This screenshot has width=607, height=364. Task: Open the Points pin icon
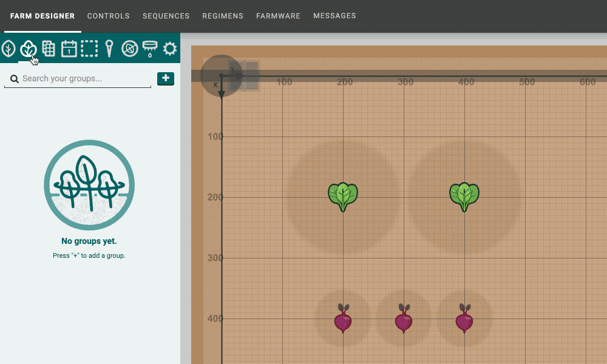[x=109, y=49]
